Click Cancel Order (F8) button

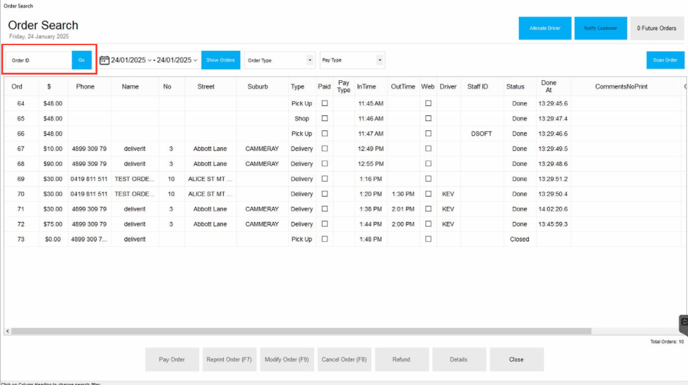pyautogui.click(x=344, y=360)
